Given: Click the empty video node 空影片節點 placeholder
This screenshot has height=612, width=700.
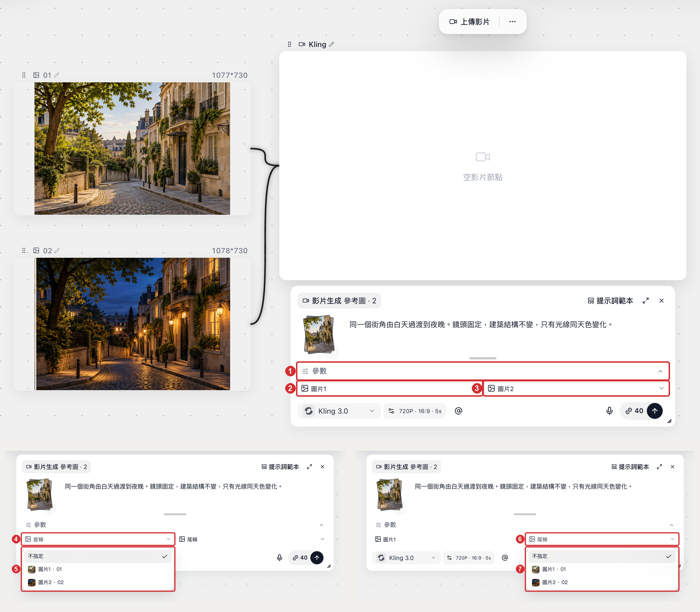Looking at the screenshot, I should tap(483, 167).
